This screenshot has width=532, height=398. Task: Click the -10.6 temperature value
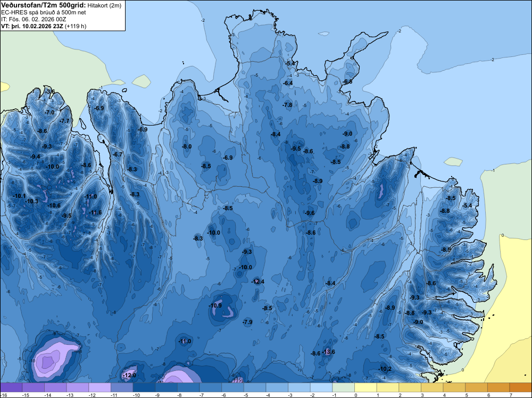(x=54, y=205)
